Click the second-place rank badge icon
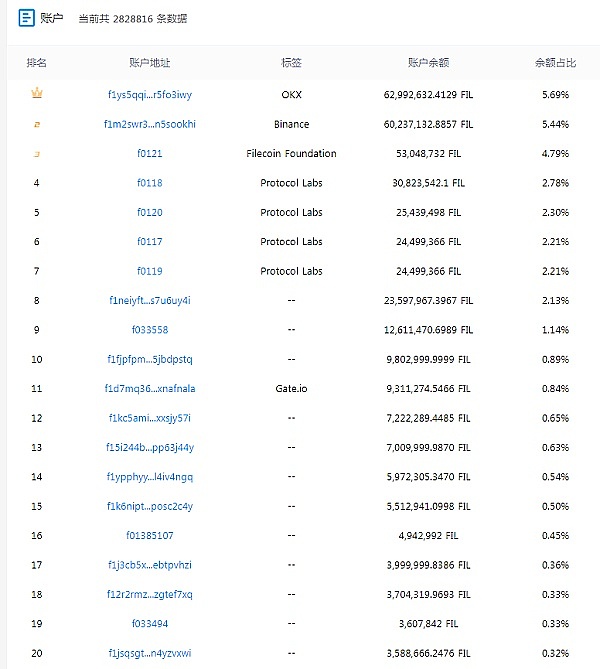The image size is (600, 669). (x=37, y=125)
